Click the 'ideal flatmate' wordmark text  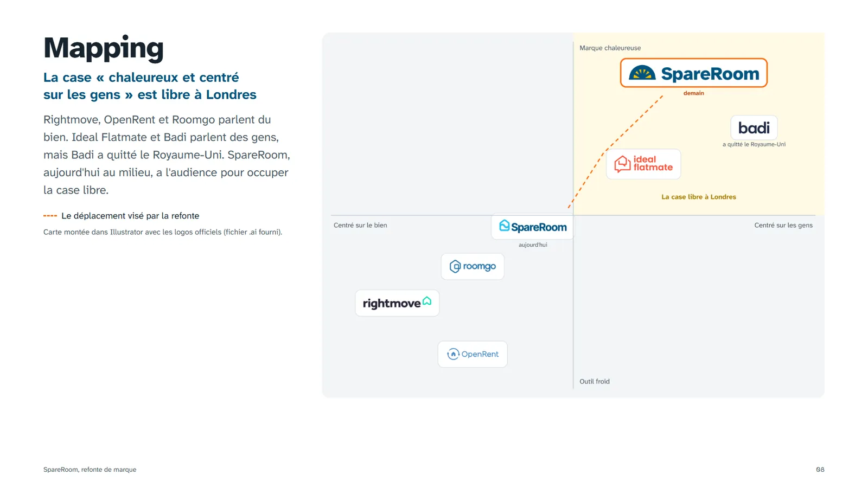pos(653,163)
